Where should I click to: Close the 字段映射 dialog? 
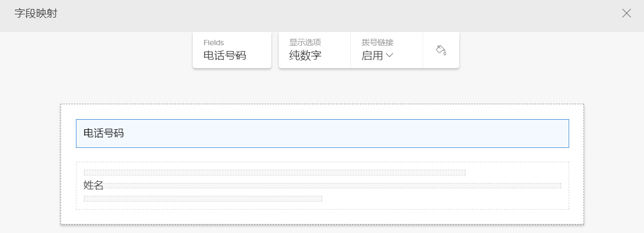tap(626, 13)
